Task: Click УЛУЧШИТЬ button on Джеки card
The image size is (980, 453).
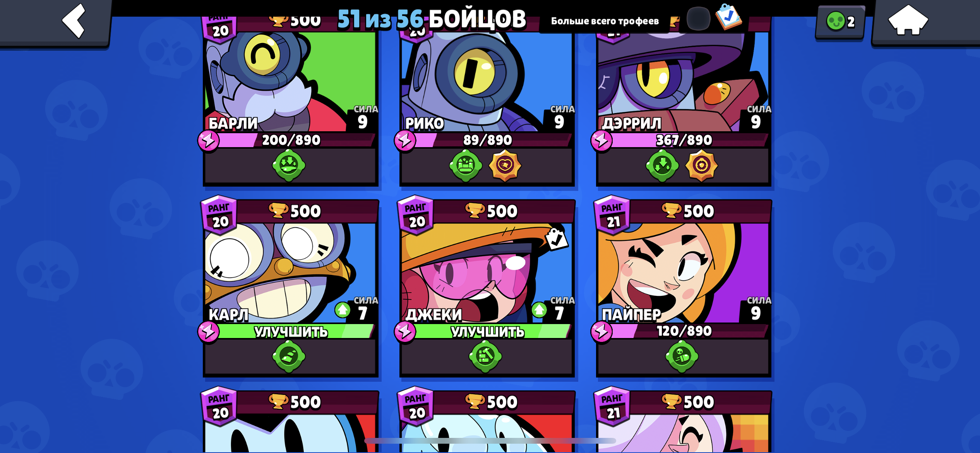Action: (x=488, y=332)
